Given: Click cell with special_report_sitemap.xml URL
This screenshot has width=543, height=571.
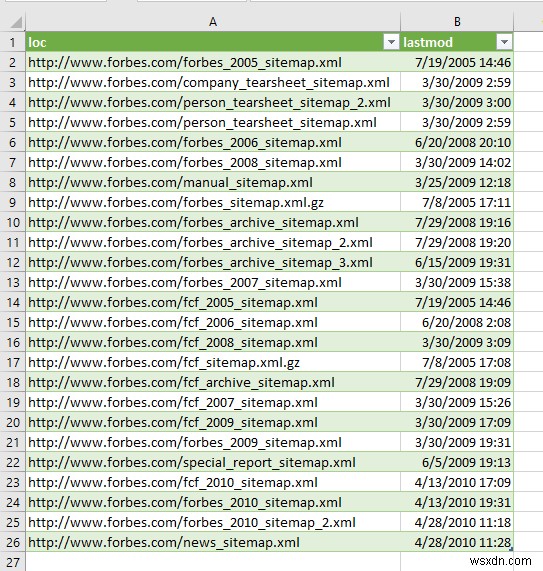Looking at the screenshot, I should [x=213, y=462].
